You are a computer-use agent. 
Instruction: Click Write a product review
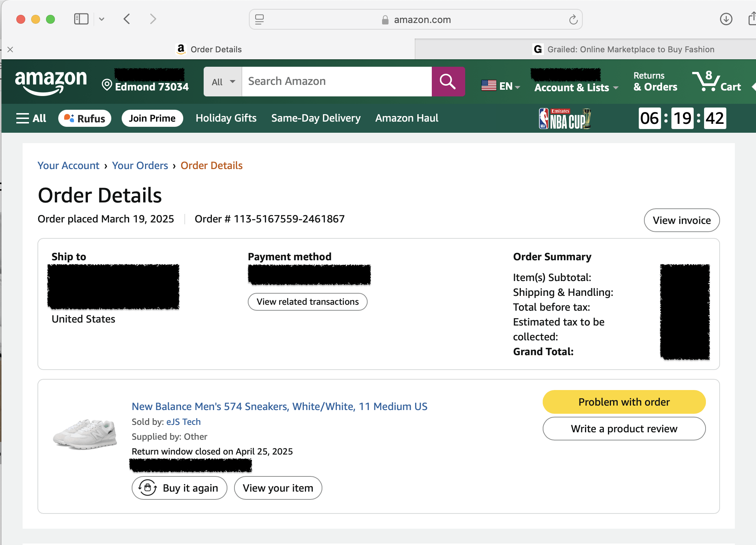624,429
